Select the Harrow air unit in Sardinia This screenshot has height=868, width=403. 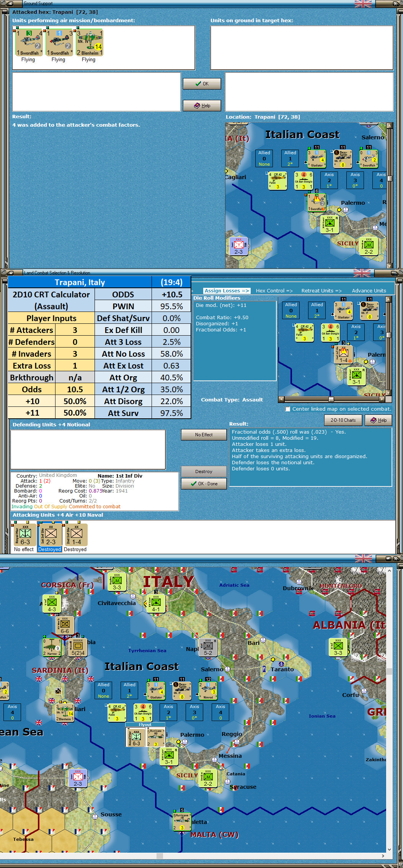pos(52,647)
